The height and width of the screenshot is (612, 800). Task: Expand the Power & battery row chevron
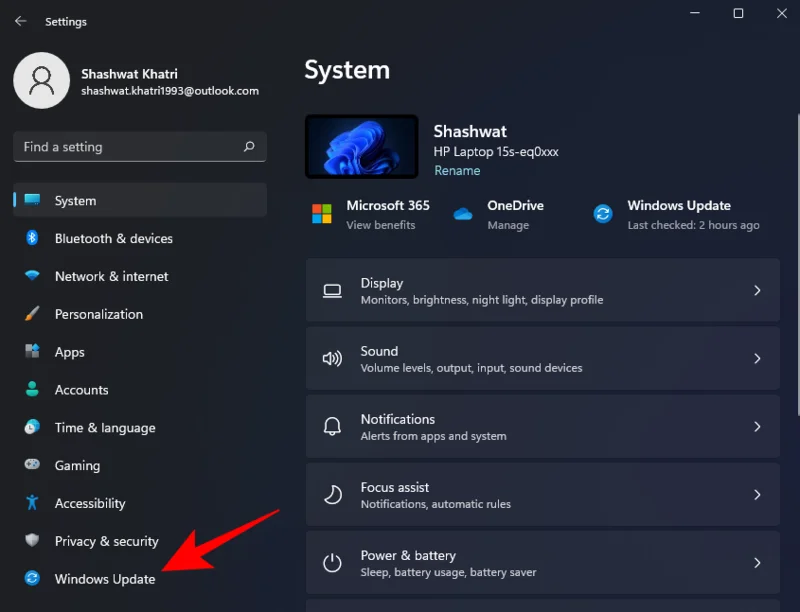[x=757, y=562]
